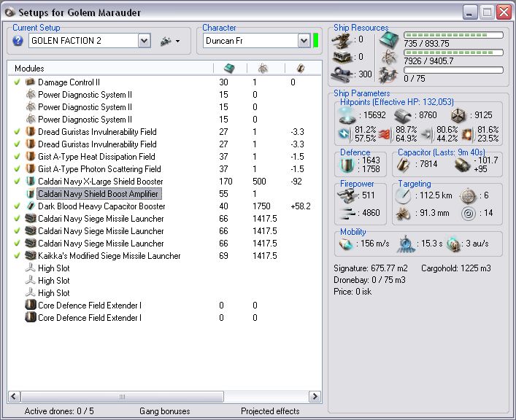The width and height of the screenshot is (516, 420).
Task: Select the Caldari Navy Shield Boost Amplifier row
Action: (98, 194)
